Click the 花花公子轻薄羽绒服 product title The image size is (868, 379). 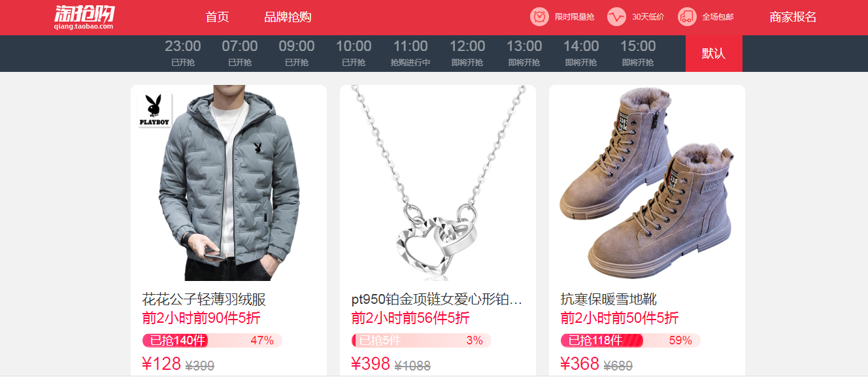[x=204, y=300]
